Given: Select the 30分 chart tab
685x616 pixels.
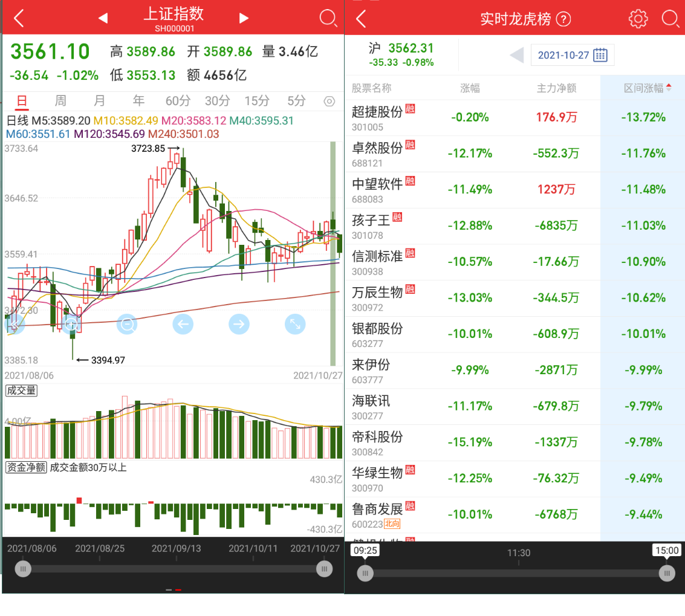Looking at the screenshot, I should pyautogui.click(x=217, y=101).
